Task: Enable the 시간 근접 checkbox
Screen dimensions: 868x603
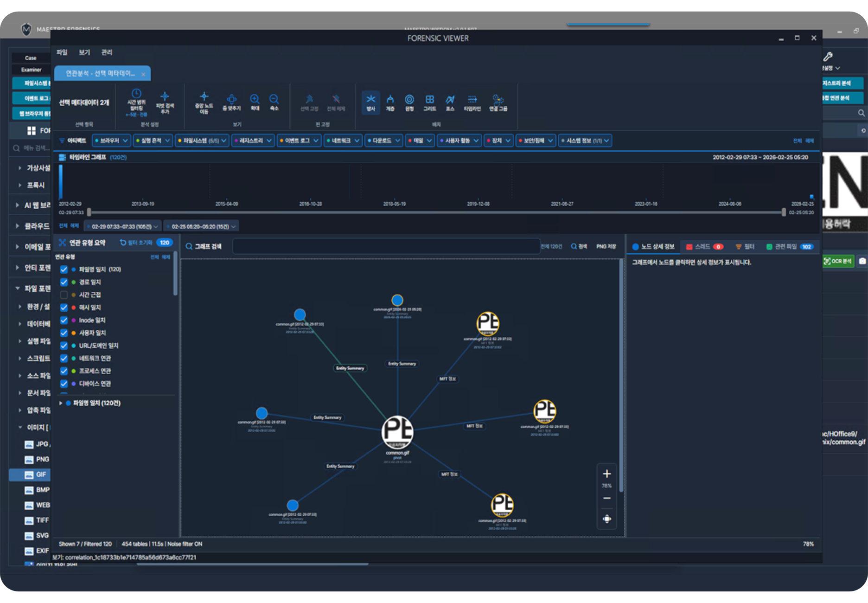Action: (64, 295)
